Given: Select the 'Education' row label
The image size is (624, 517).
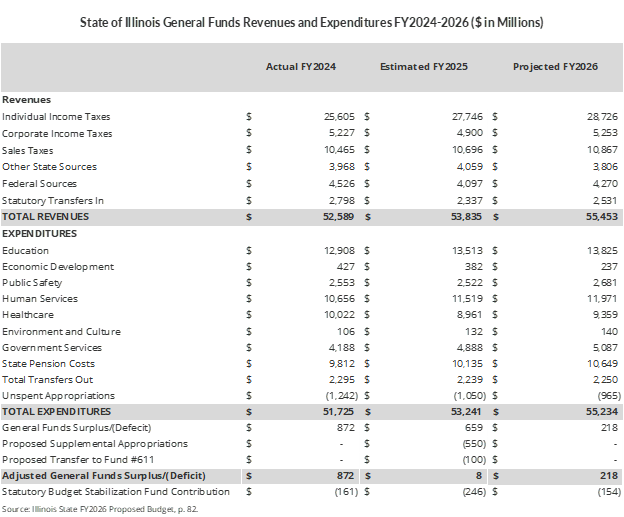Looking at the screenshot, I should (25, 251).
